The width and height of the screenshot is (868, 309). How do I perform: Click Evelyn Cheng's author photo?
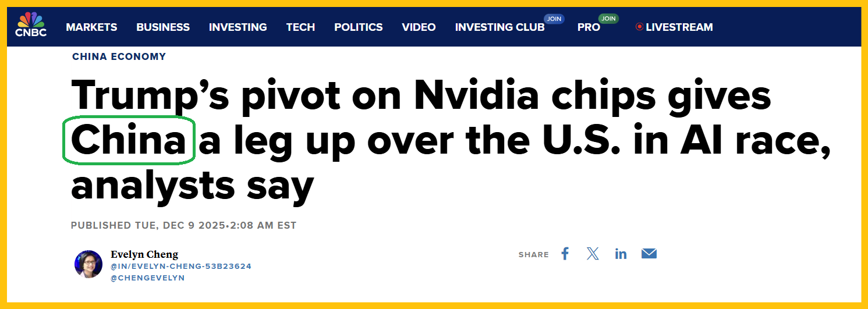[88, 264]
